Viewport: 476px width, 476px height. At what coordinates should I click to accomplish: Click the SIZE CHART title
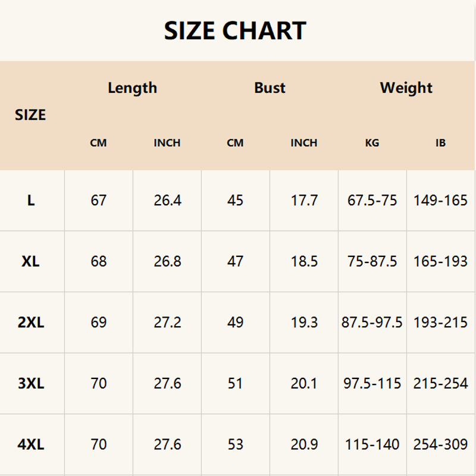(235, 30)
